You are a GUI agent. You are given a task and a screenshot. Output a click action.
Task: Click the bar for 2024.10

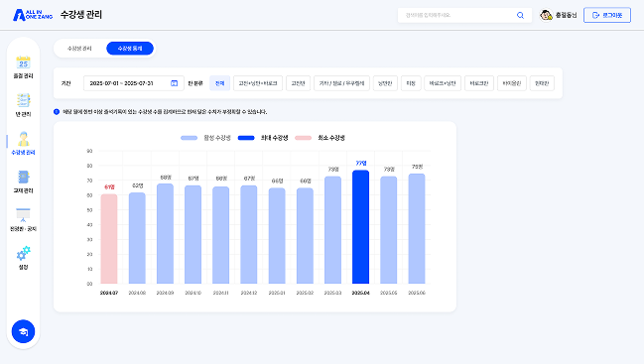click(x=193, y=234)
